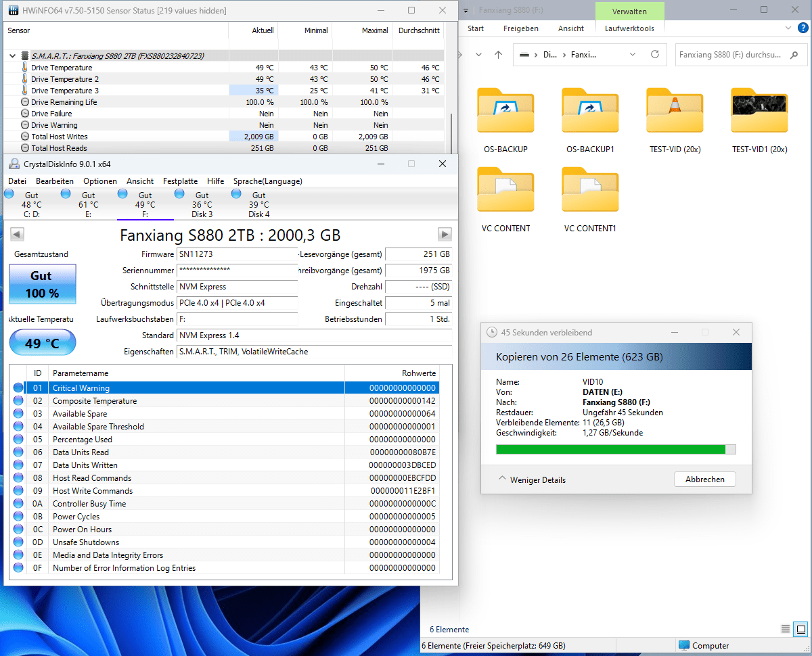Click the Standard field NVM Express 1.4
Image resolution: width=812 pixels, height=656 pixels.
pos(315,335)
